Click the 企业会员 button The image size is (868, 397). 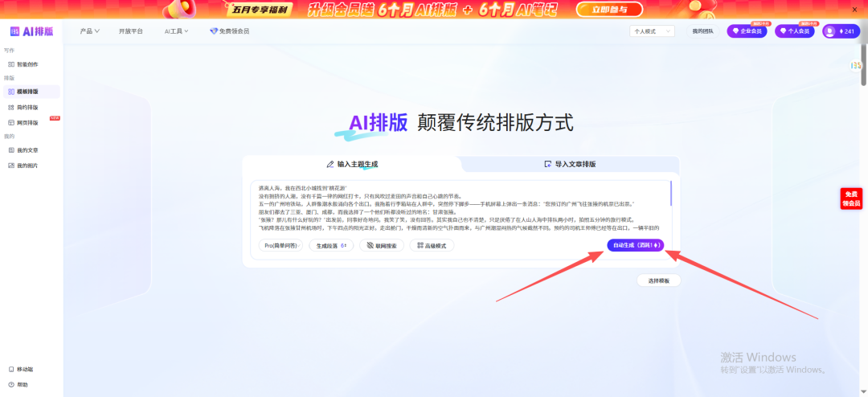tap(747, 31)
